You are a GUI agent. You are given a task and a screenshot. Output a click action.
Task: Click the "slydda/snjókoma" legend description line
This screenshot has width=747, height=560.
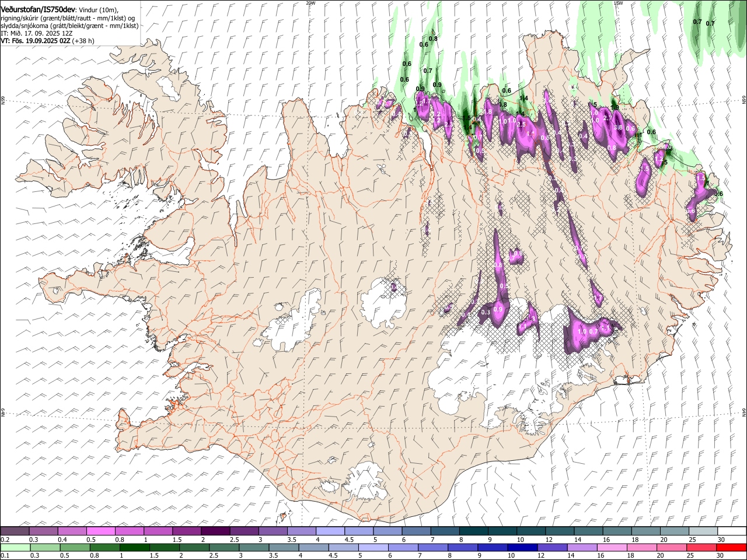pyautogui.click(x=69, y=26)
